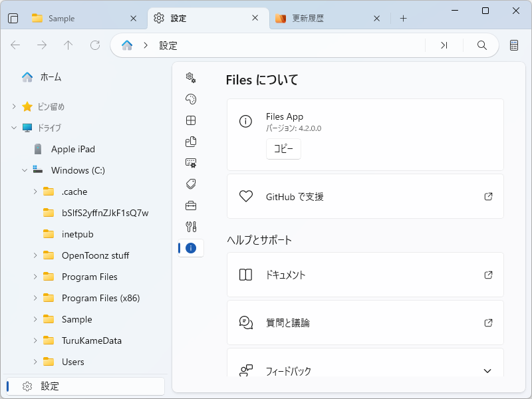Select the Users folder in tree
The height and width of the screenshot is (399, 532).
86,362
